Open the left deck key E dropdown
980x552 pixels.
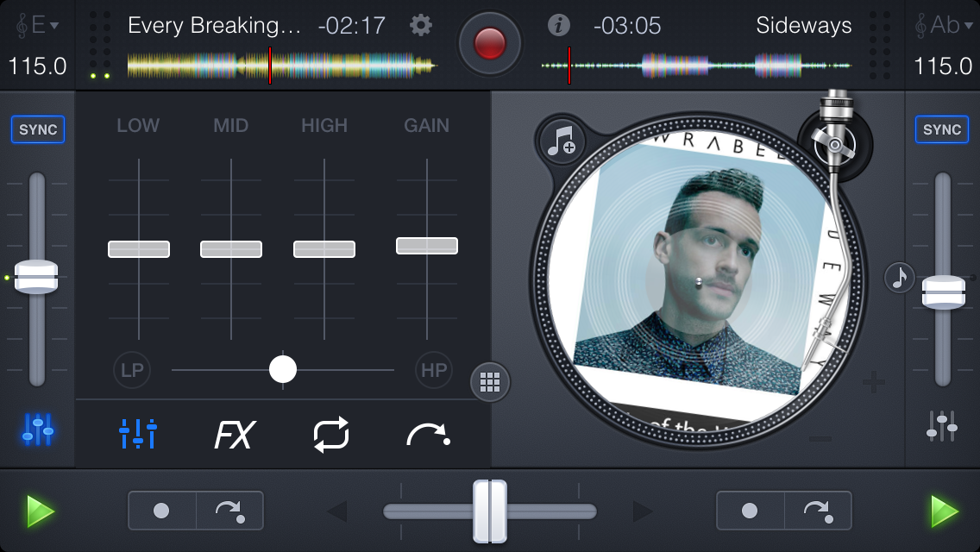[x=37, y=25]
